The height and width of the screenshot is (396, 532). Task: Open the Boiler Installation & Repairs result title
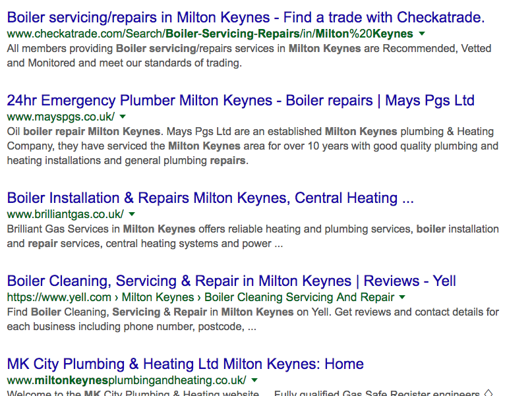(210, 198)
